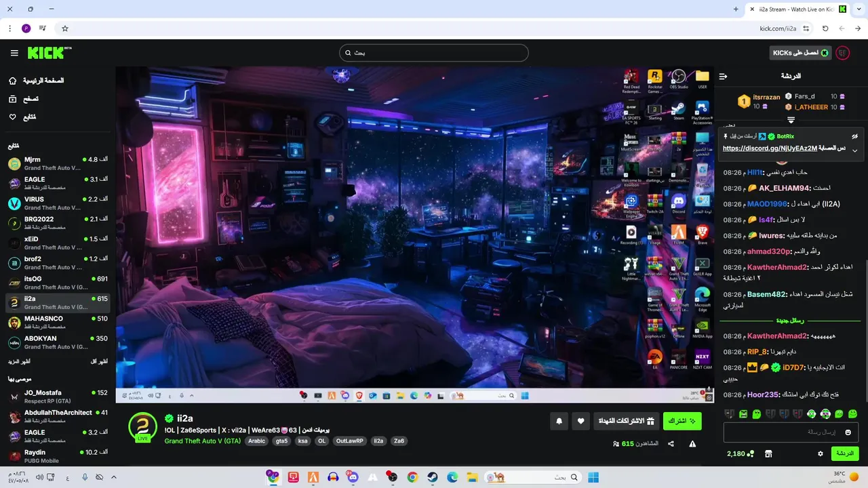This screenshot has width=868, height=488.
Task: Click the إرسال رسالة message field
Action: (x=791, y=432)
